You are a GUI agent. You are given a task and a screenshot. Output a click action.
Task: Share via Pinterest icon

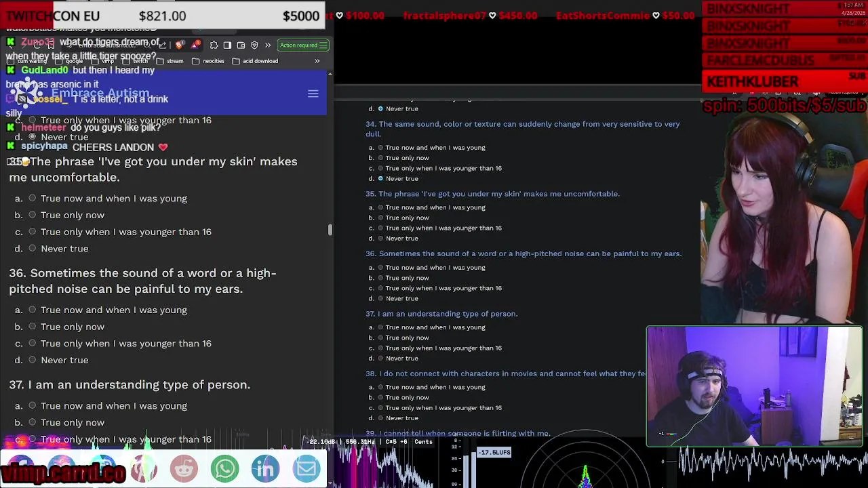(143, 468)
